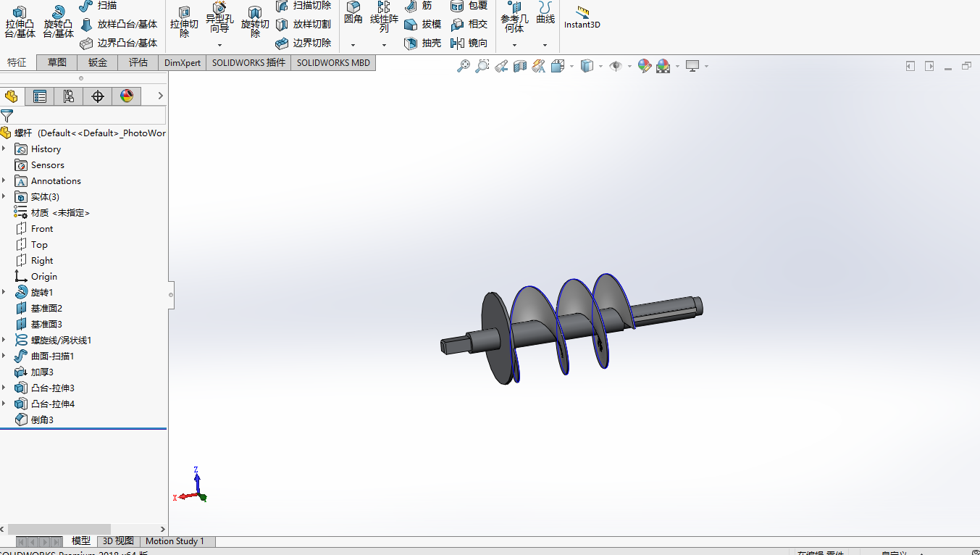The image size is (980, 555).
Task: Click the Swept Cut (扫描切除) tool
Action: (303, 6)
